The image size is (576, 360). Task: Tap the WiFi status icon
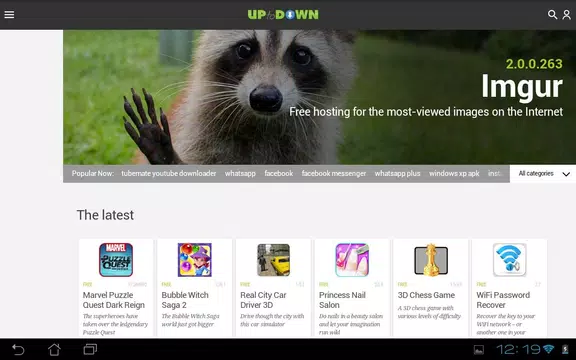click(548, 349)
